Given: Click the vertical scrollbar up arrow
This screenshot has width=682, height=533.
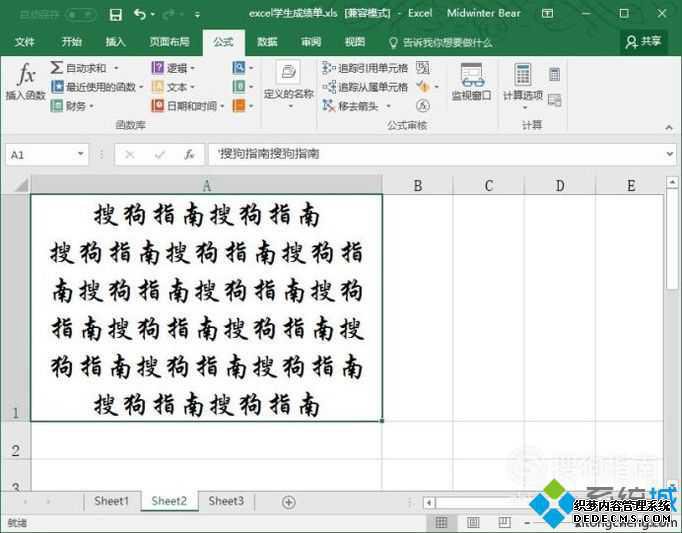Looking at the screenshot, I should [x=672, y=182].
